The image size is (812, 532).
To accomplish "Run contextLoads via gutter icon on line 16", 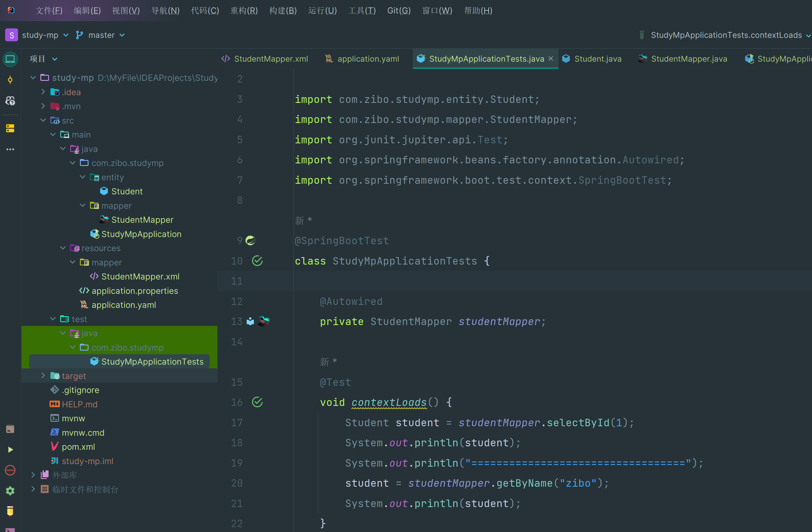I will 257,402.
